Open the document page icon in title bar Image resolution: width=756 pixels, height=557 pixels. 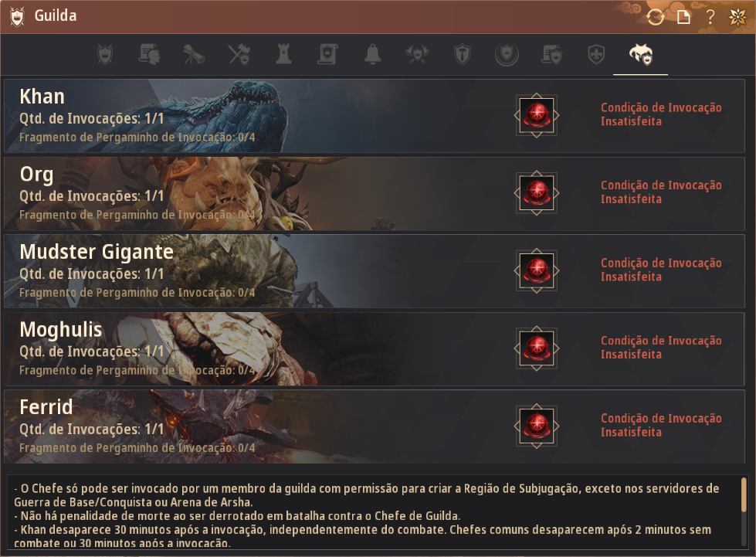(x=683, y=17)
